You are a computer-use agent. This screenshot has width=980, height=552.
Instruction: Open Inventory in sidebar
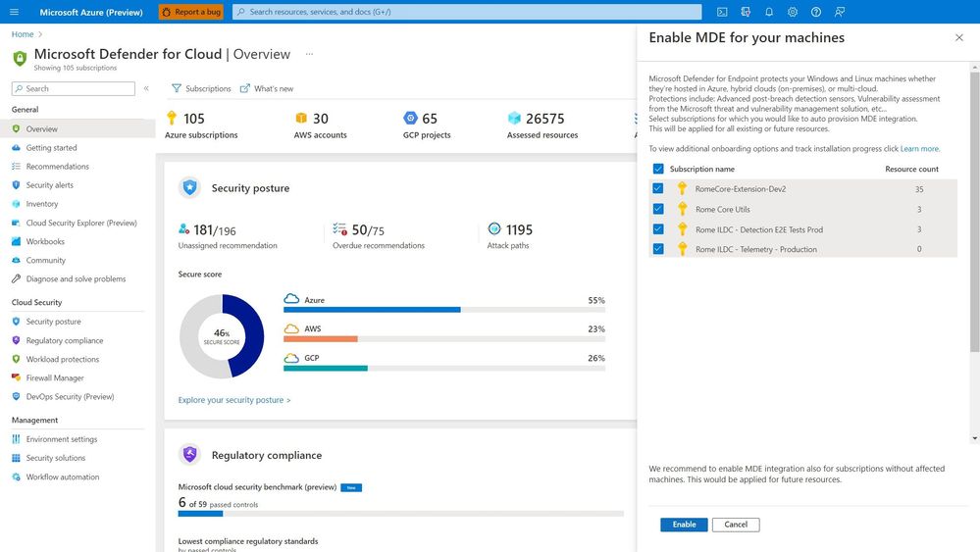[x=42, y=204]
